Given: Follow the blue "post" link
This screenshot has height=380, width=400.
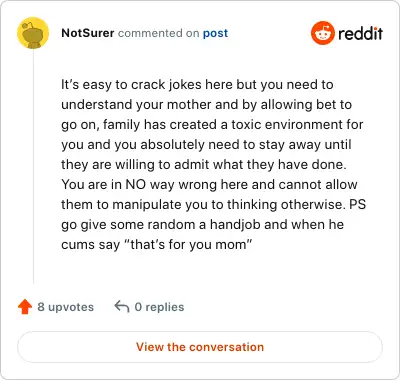Looking at the screenshot, I should (x=216, y=33).
